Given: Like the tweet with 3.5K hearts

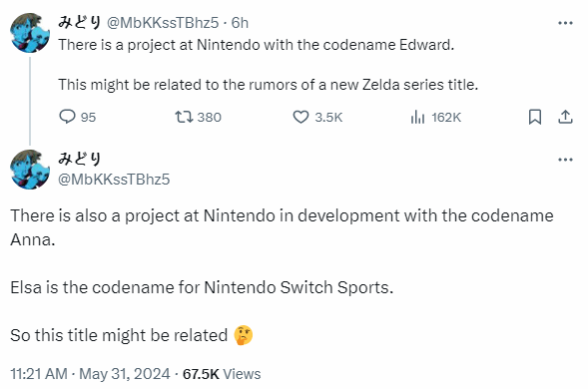Looking at the screenshot, I should point(300,117).
